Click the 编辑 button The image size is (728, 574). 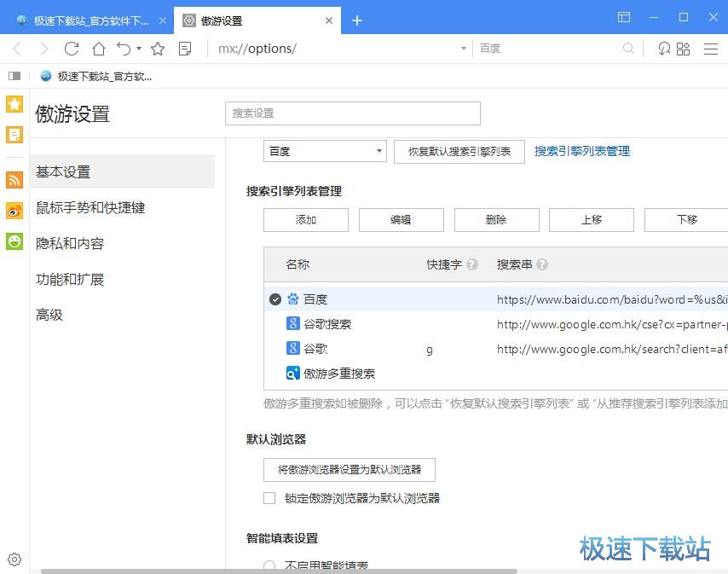click(x=402, y=220)
